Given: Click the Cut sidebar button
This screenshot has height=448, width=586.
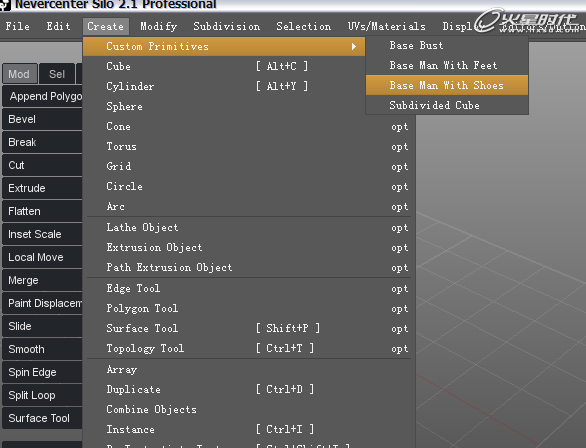Looking at the screenshot, I should (42, 165).
